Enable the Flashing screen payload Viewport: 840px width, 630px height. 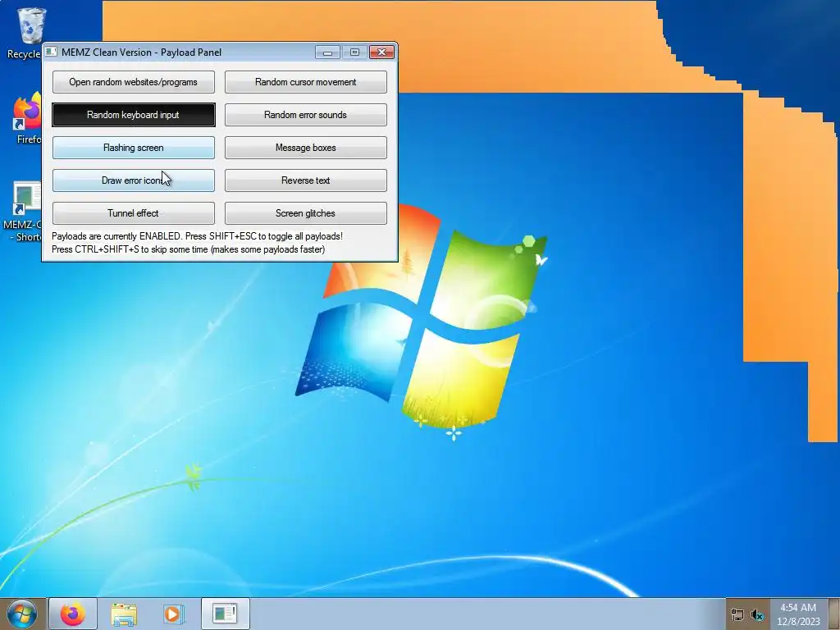pos(134,148)
